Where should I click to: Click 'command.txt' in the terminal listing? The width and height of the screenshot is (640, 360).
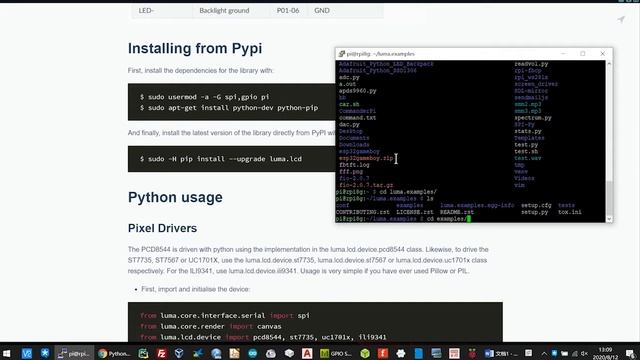tap(357, 118)
